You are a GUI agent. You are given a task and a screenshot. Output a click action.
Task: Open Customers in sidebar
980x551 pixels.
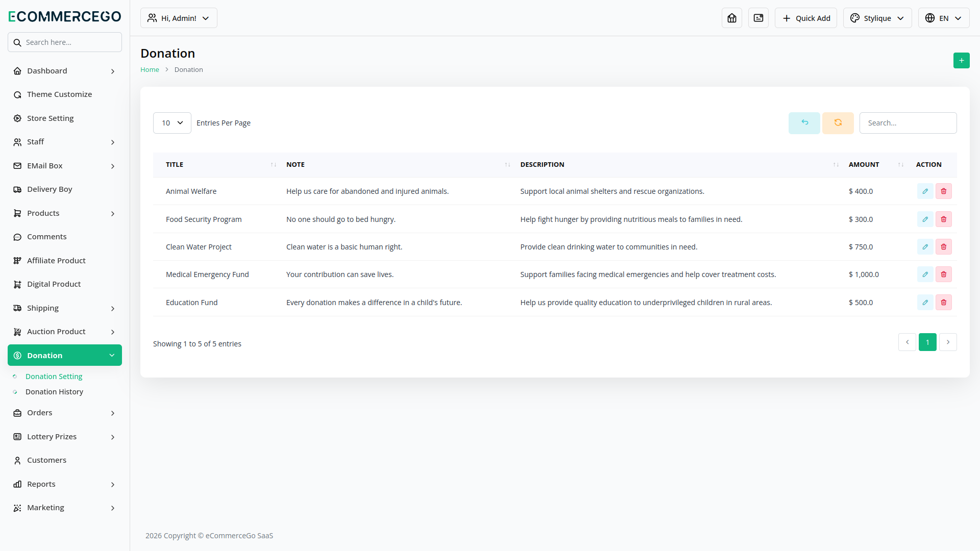[x=65, y=460]
